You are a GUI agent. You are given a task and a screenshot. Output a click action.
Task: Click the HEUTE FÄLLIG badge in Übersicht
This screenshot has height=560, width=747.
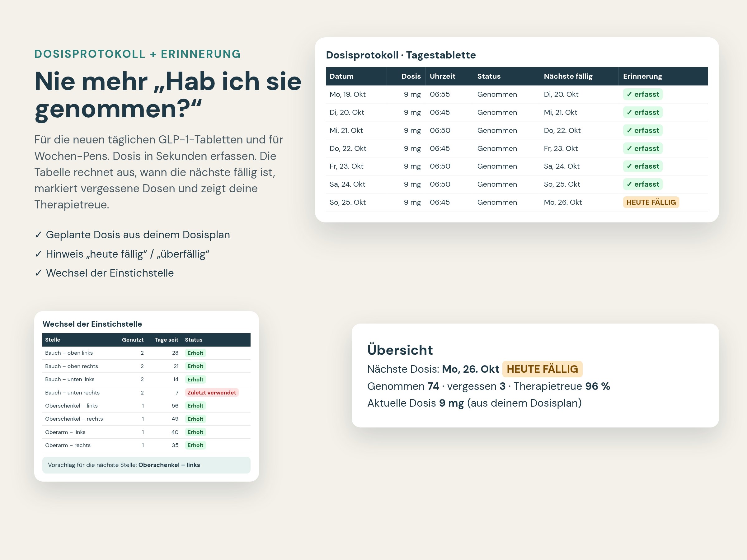542,369
